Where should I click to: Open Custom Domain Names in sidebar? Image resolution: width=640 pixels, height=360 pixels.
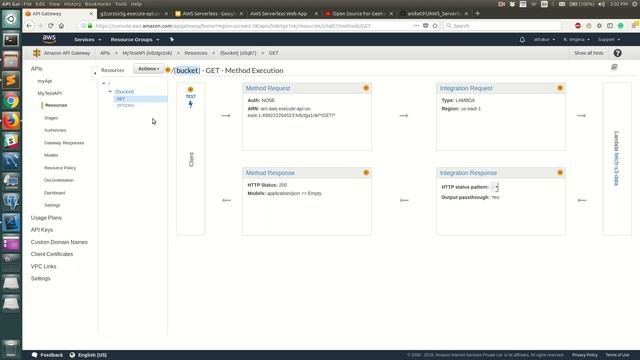click(x=59, y=242)
